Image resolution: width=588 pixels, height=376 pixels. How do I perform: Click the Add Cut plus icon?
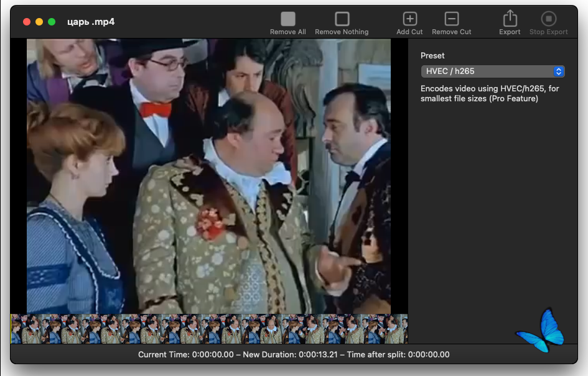[409, 19]
